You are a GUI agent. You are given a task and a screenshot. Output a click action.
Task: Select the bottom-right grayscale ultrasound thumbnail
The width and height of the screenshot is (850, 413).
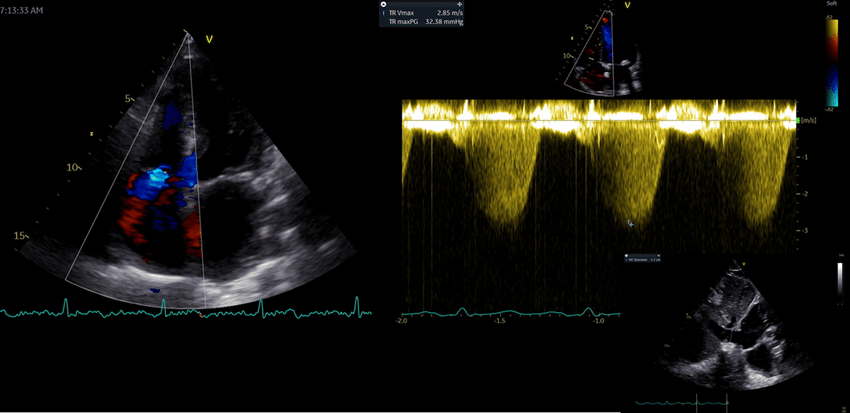[731, 325]
